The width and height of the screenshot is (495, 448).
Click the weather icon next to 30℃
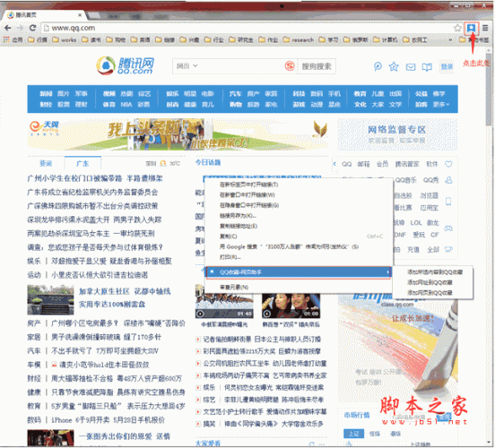coord(163,163)
